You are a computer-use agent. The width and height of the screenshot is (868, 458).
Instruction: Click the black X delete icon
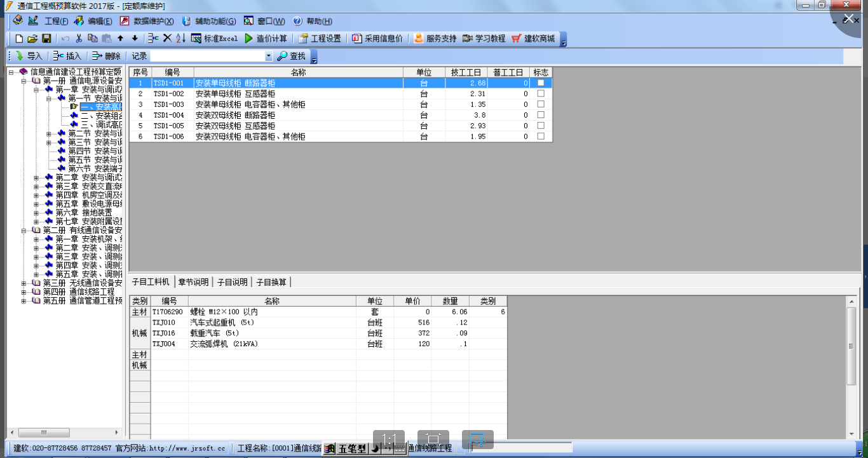[x=167, y=39]
